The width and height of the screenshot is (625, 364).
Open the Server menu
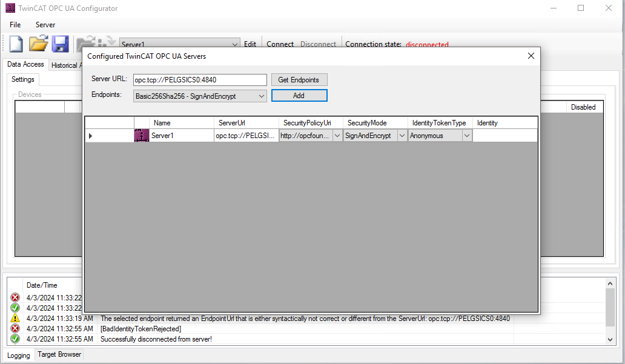click(45, 25)
